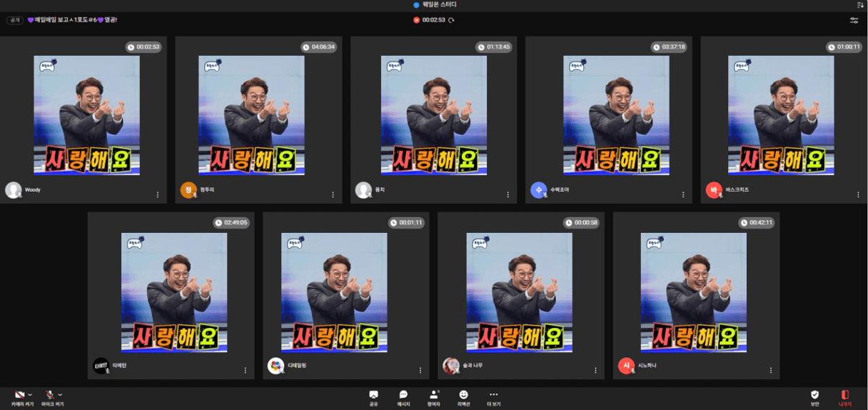Select 시노하나's video thumbnail
Image resolution: width=868 pixels, height=410 pixels.
tap(693, 292)
